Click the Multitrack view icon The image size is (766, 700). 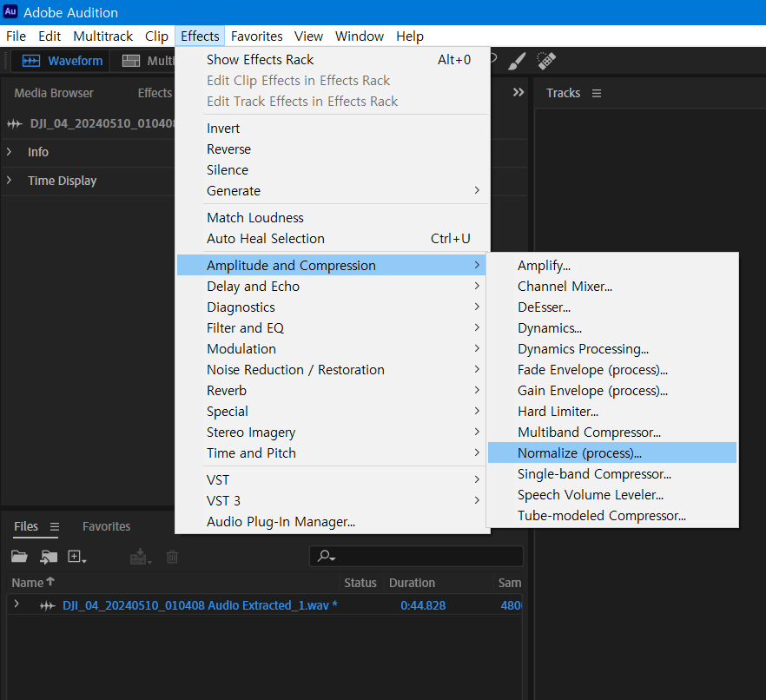[131, 61]
